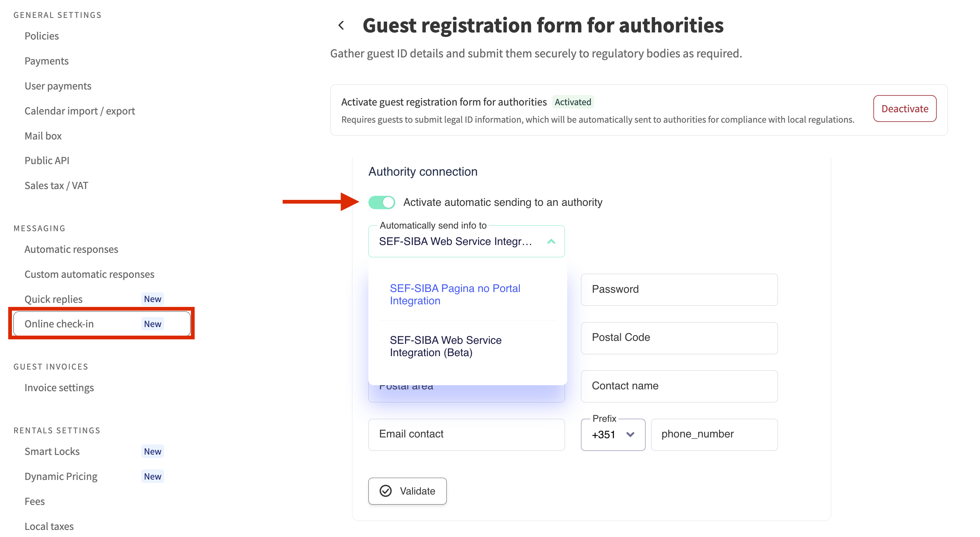Open Invoice settings in the sidebar
This screenshot has width=980, height=537.
click(59, 387)
